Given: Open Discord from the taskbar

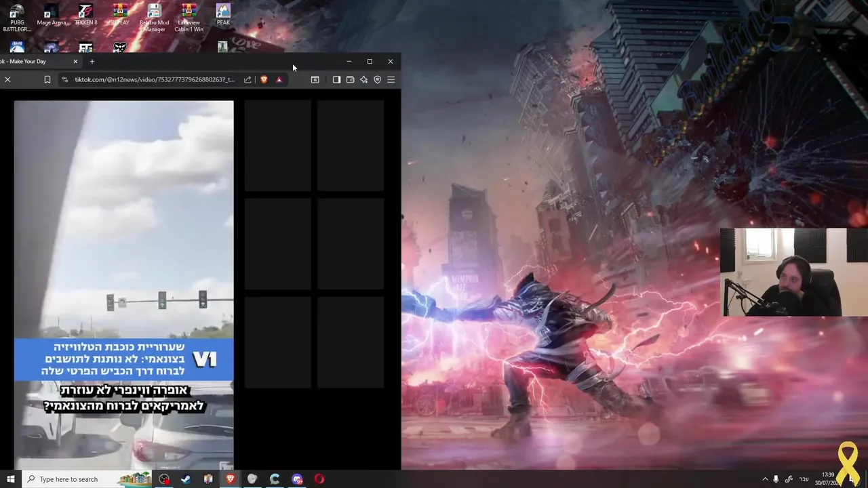Looking at the screenshot, I should [x=297, y=479].
